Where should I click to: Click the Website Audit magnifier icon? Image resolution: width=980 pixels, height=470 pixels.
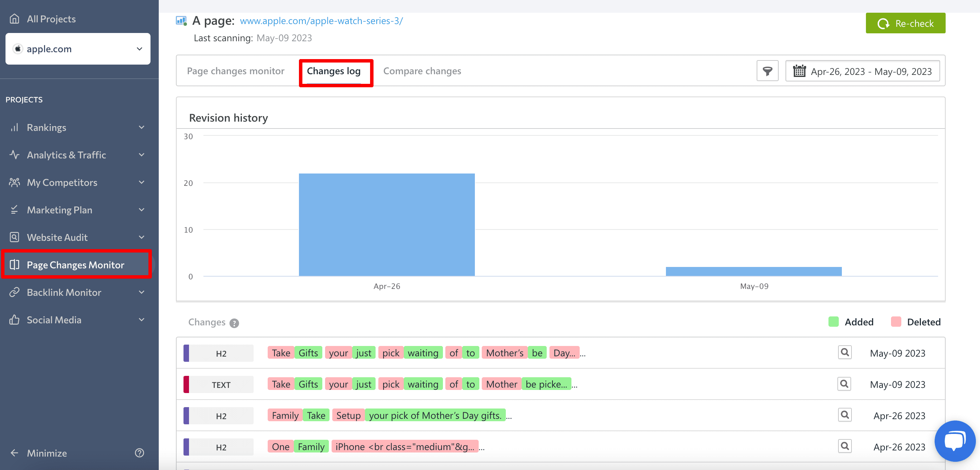pyautogui.click(x=14, y=237)
